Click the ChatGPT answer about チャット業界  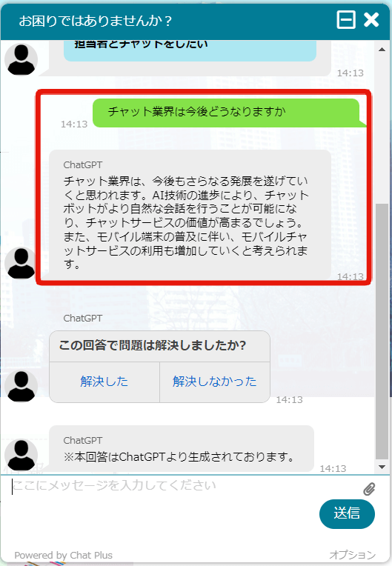pos(190,215)
